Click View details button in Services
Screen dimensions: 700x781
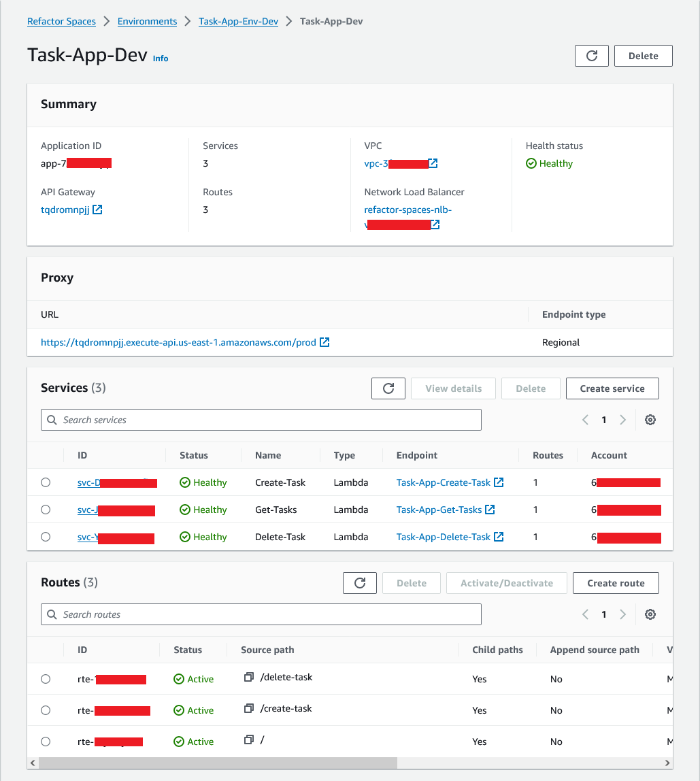click(x=453, y=388)
